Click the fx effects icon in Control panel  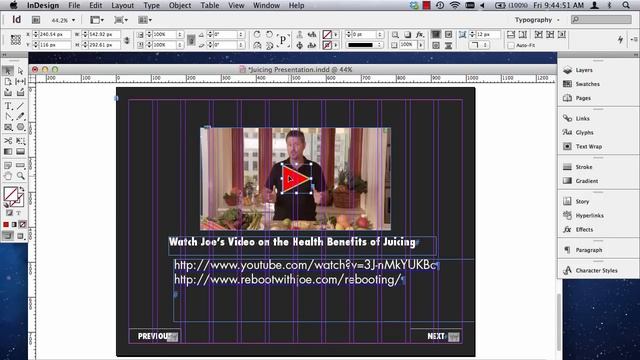(x=420, y=35)
